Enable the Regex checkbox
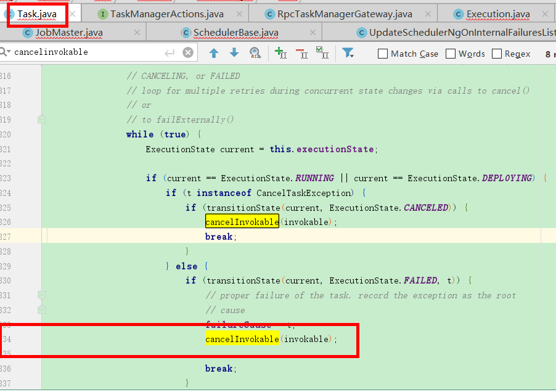This screenshot has height=392, width=556. [x=497, y=54]
